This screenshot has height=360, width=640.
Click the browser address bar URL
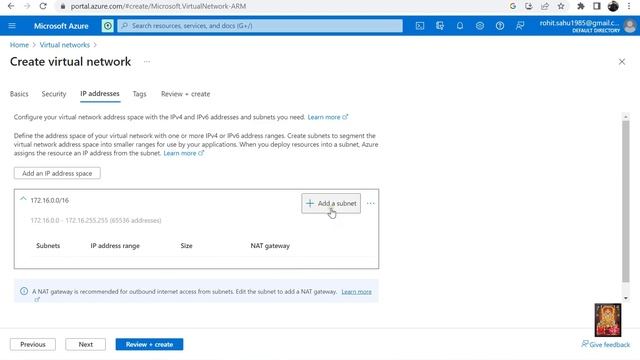pos(158,6)
